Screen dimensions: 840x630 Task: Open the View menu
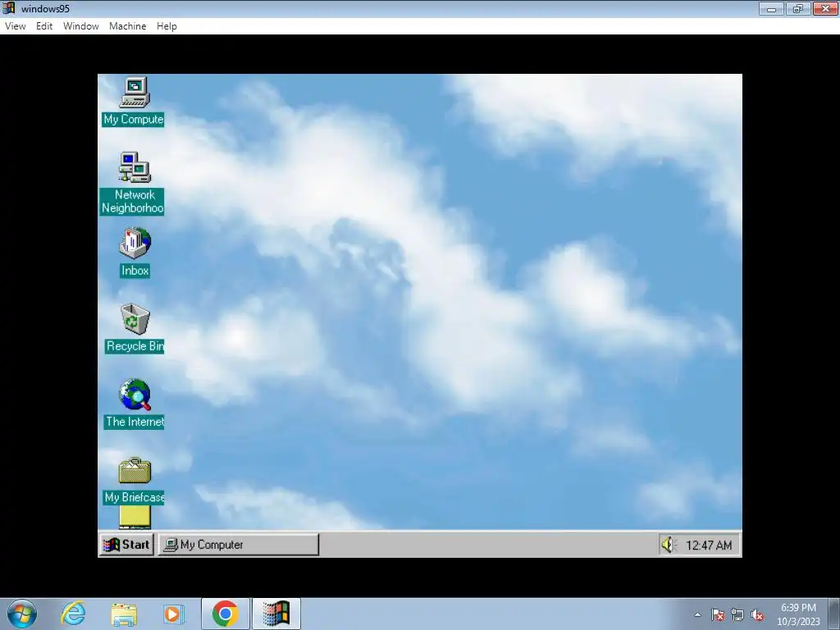[x=16, y=26]
